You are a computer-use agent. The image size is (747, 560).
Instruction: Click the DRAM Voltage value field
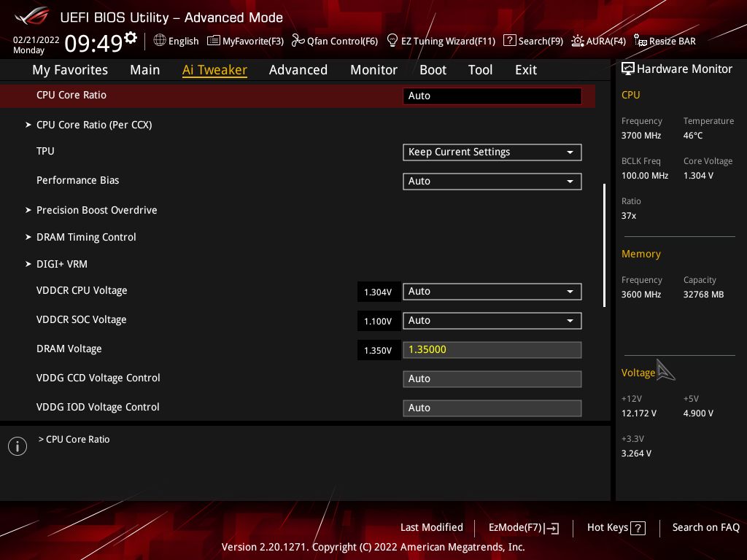pos(492,350)
